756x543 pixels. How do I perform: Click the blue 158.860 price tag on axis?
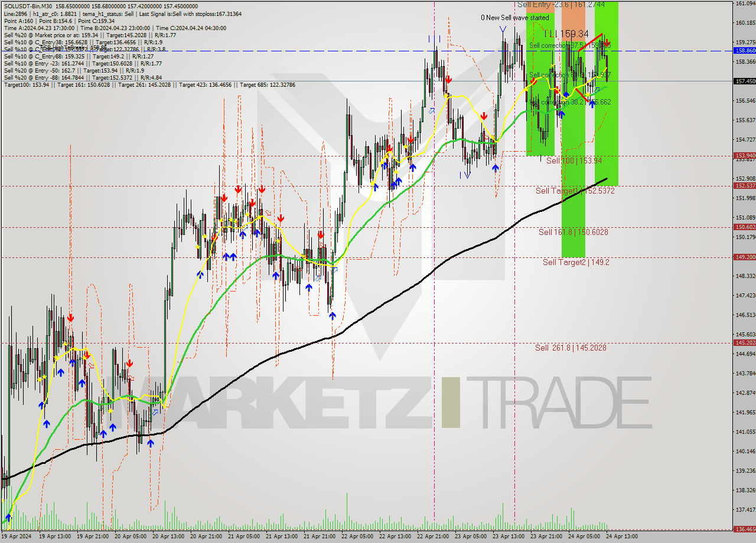point(744,51)
